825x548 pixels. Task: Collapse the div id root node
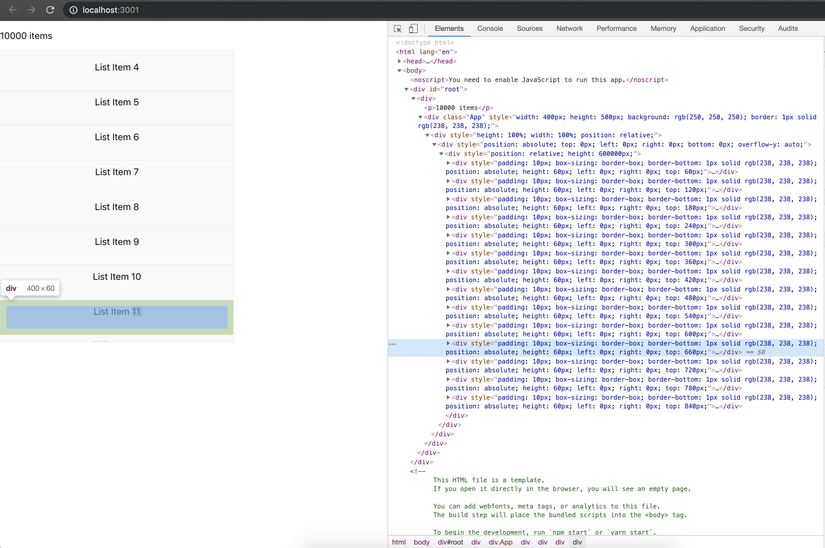(x=407, y=89)
